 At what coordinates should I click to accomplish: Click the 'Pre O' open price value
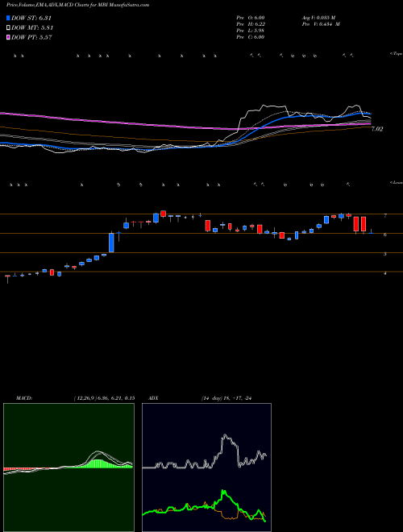(x=251, y=18)
